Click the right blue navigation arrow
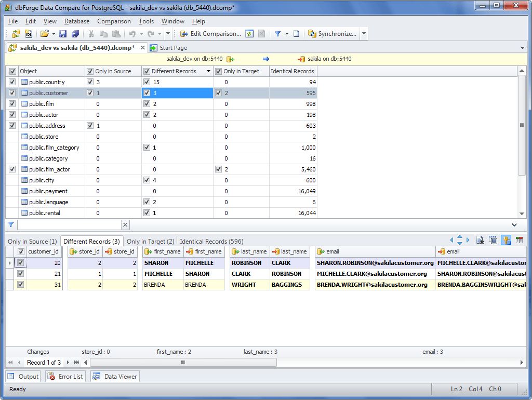The image size is (532, 400). (468, 240)
